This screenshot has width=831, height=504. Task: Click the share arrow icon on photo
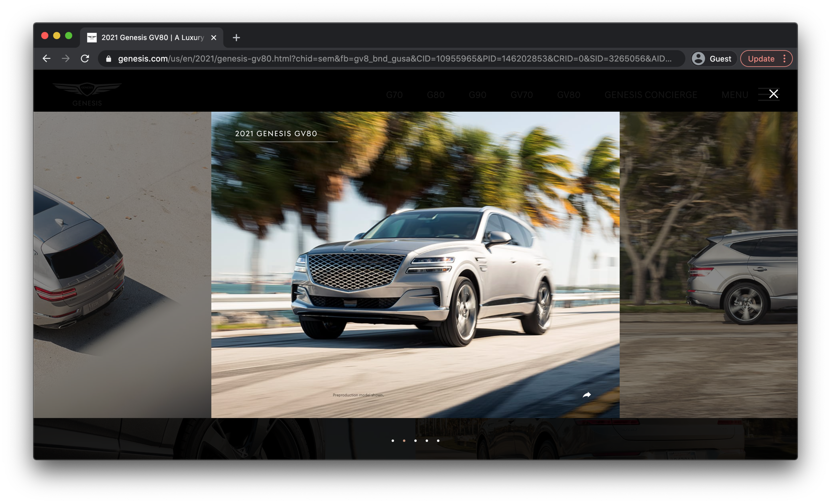coord(586,395)
